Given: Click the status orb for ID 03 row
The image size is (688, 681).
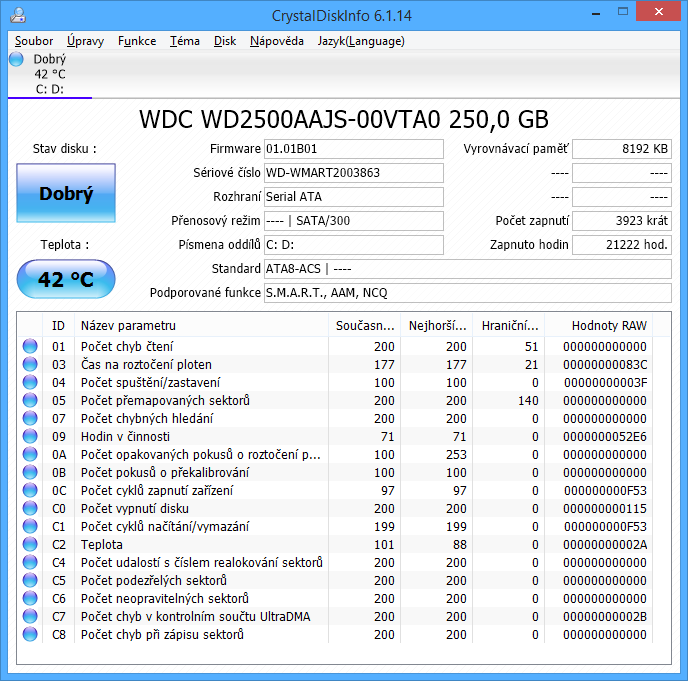Looking at the screenshot, I should [30, 364].
